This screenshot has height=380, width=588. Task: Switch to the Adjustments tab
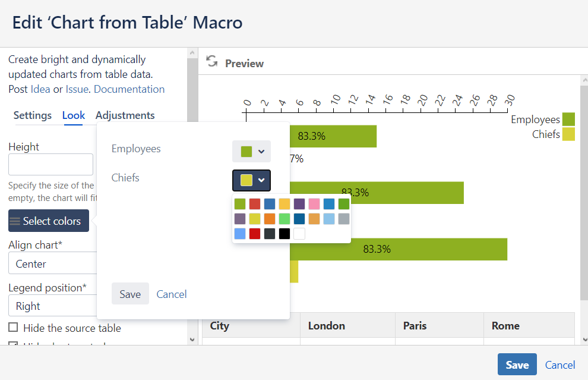[125, 115]
